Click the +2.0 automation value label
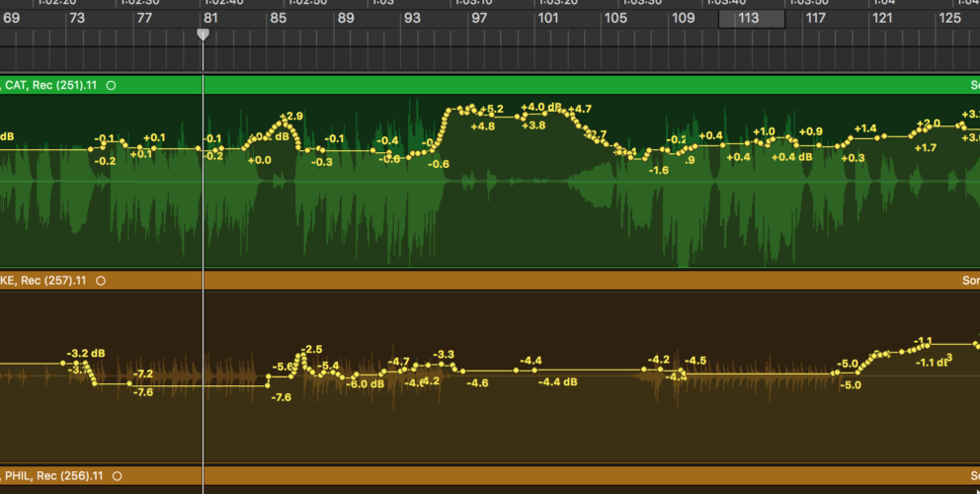Viewport: 980px width, 494px height. click(928, 123)
